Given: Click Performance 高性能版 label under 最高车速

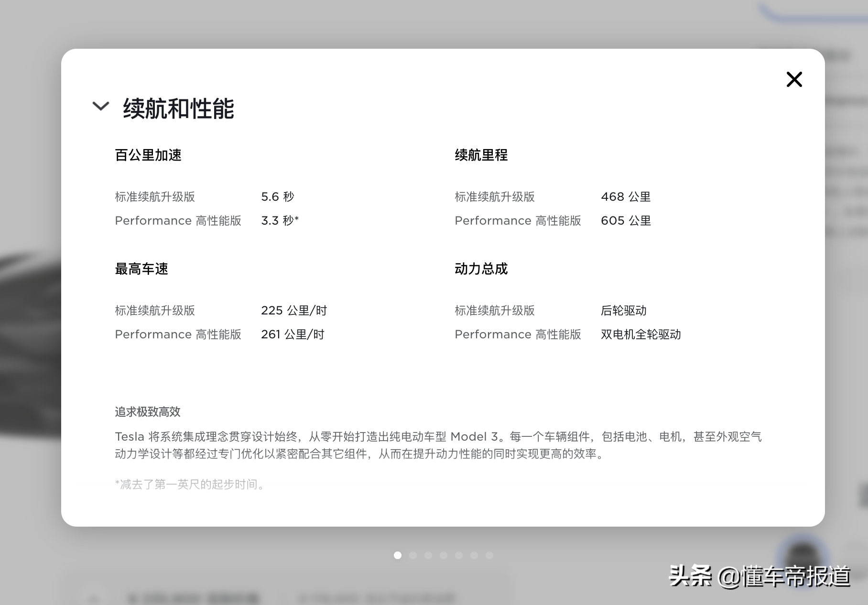Looking at the screenshot, I should (178, 335).
